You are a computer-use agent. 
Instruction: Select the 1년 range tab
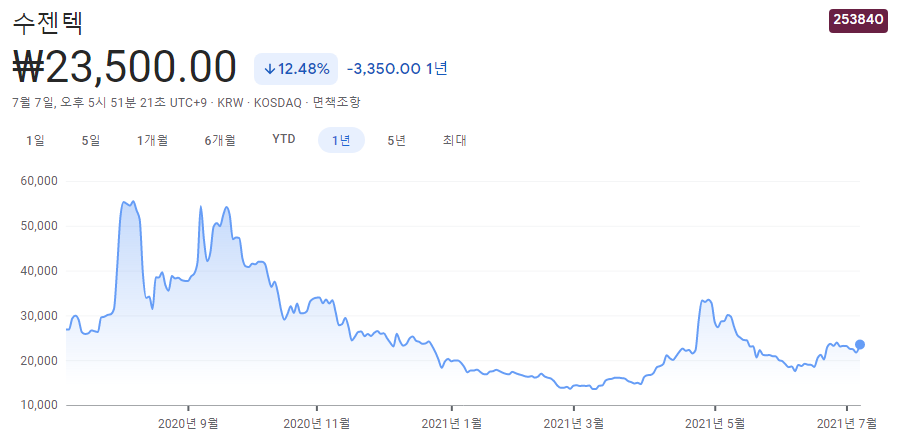pos(342,140)
